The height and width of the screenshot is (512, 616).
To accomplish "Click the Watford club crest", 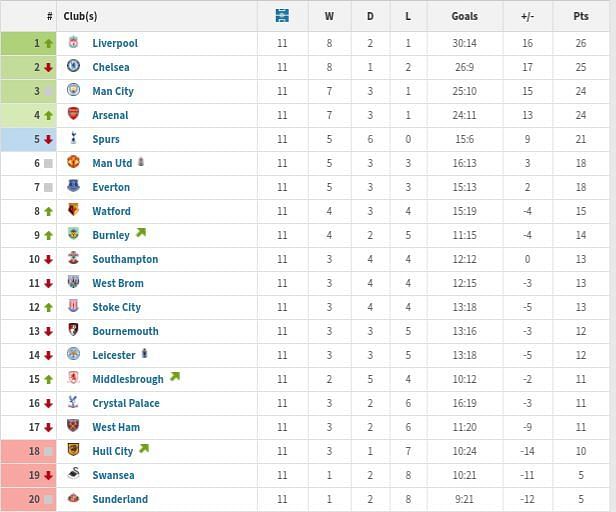I will pos(74,211).
